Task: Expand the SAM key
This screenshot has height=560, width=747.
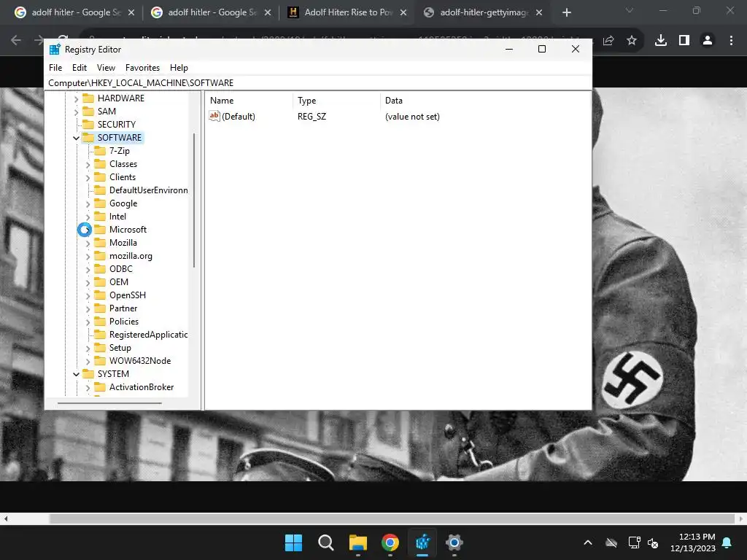Action: 76,112
